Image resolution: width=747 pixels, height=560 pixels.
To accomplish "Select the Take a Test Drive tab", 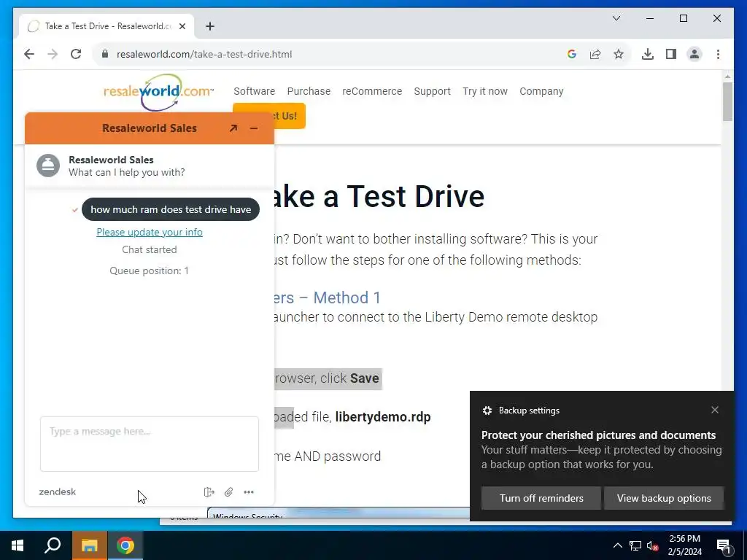I will point(107,26).
